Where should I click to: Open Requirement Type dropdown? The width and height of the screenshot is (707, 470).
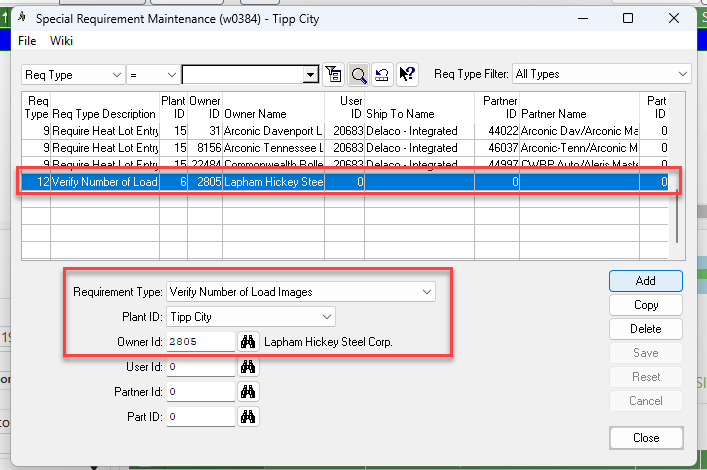(301, 292)
